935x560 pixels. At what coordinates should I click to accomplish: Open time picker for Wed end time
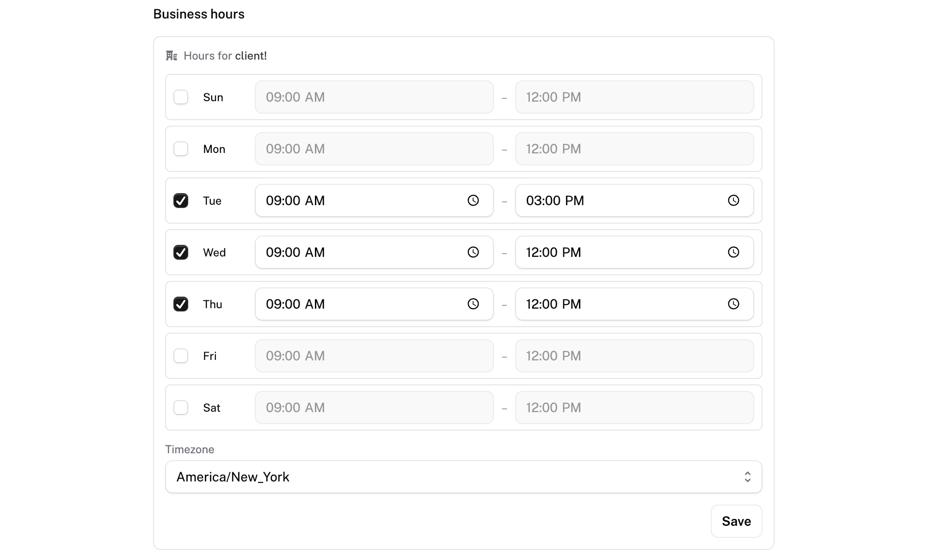pos(733,252)
